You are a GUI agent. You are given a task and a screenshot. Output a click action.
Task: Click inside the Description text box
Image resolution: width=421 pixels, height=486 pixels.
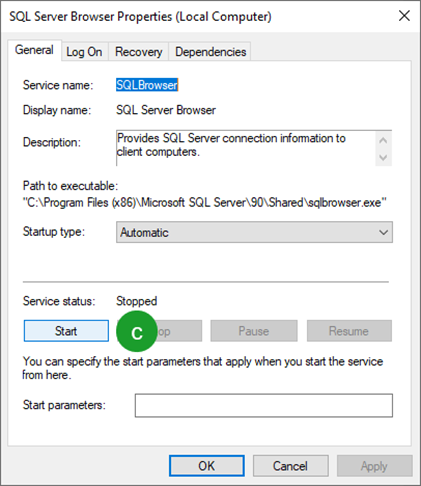tap(246, 148)
